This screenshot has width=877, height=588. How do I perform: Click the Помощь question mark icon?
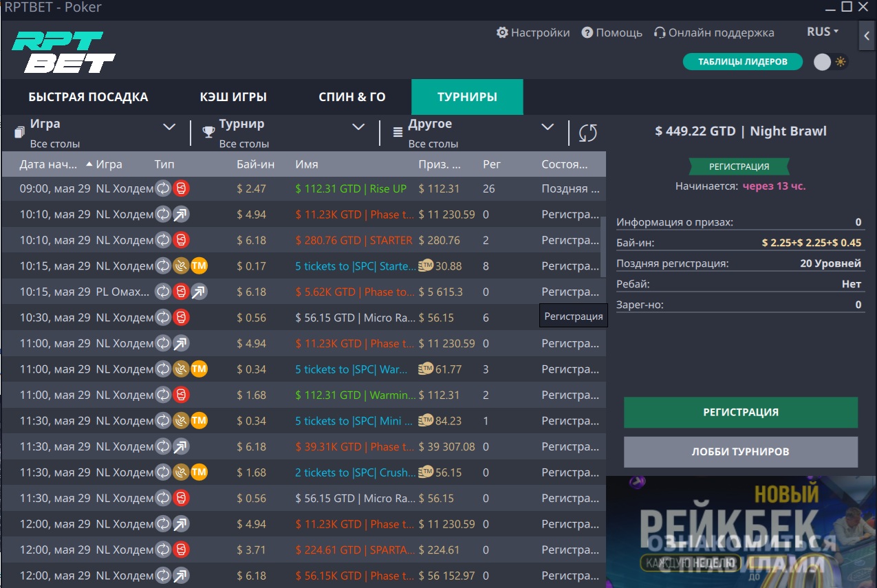tap(587, 32)
